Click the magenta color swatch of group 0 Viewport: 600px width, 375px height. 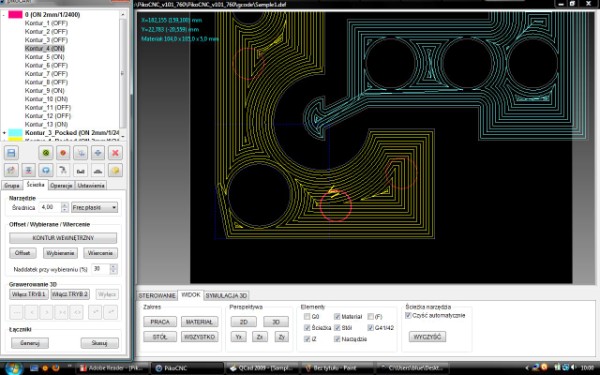[x=15, y=15]
